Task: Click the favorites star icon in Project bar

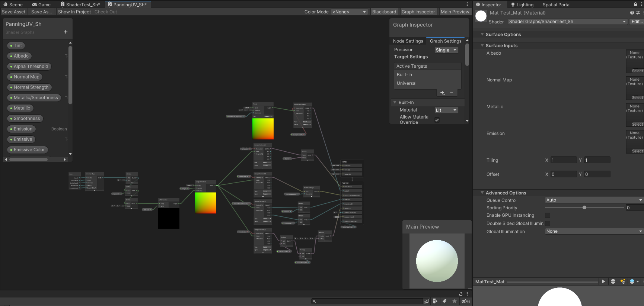Action: pyautogui.click(x=455, y=301)
